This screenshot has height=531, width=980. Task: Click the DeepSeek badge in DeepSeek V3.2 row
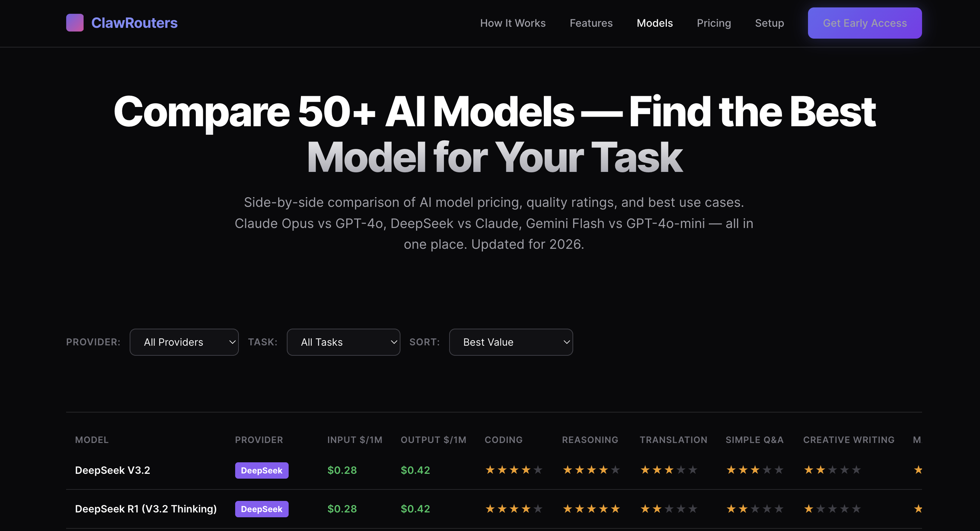(262, 470)
